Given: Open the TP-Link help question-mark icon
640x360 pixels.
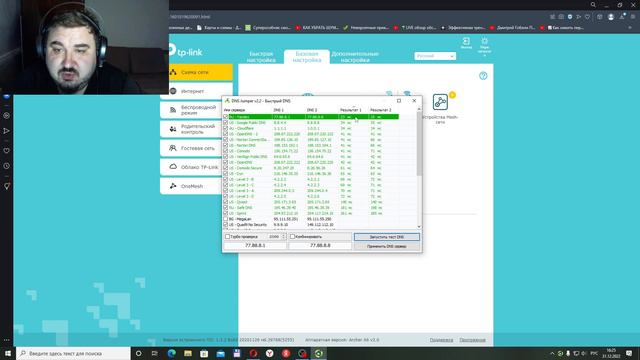Looking at the screenshot, I should tap(483, 76).
